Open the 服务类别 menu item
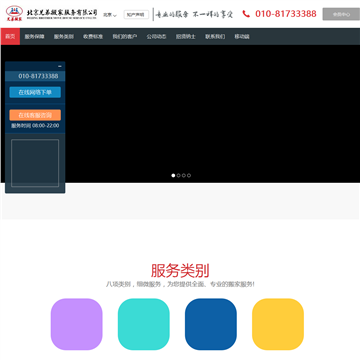 tap(64, 37)
